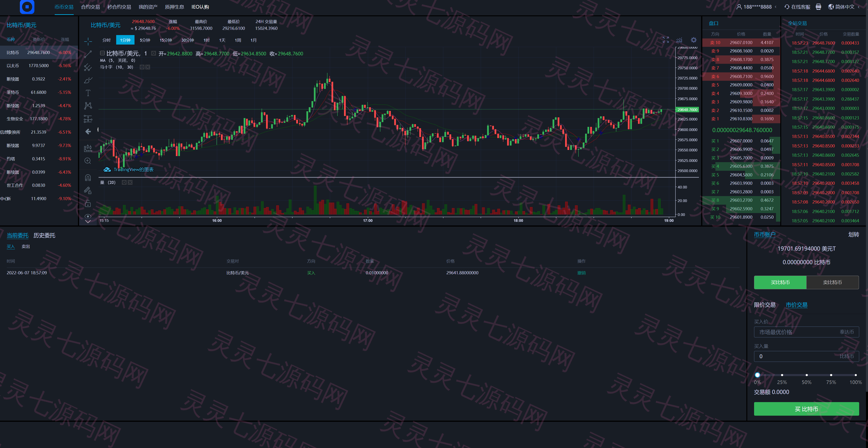
Task: Select the XABCD pattern tool
Action: coord(88,106)
